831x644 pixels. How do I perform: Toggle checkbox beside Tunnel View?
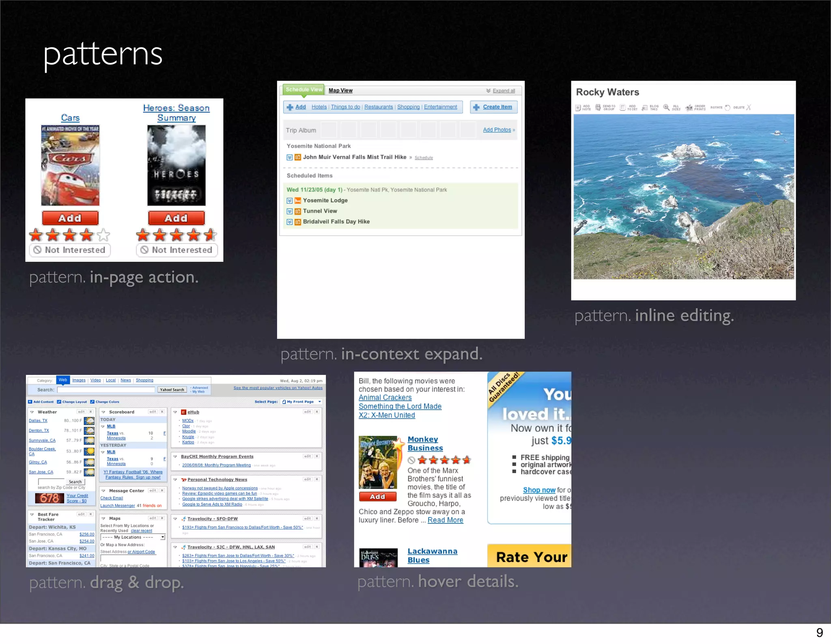click(290, 211)
